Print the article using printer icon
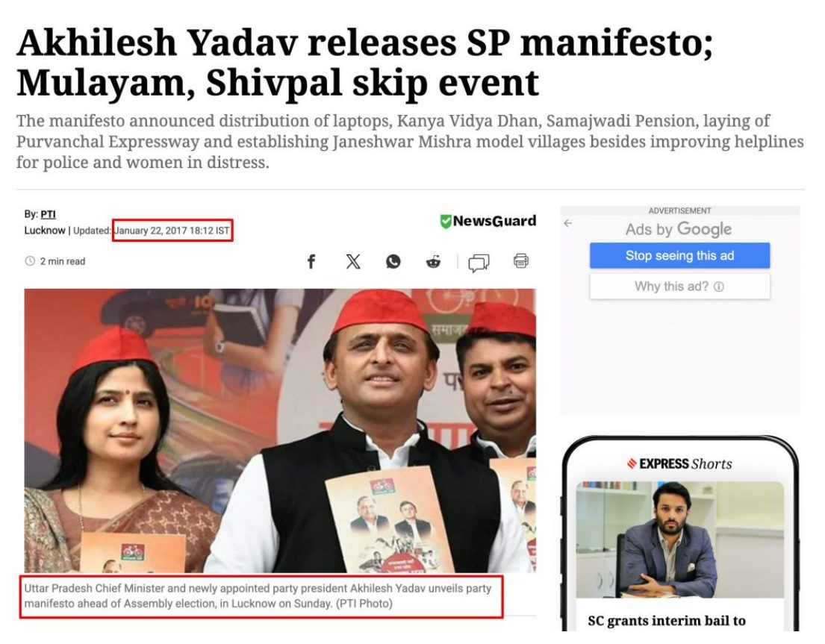Screen dimensions: 825x644 521,260
